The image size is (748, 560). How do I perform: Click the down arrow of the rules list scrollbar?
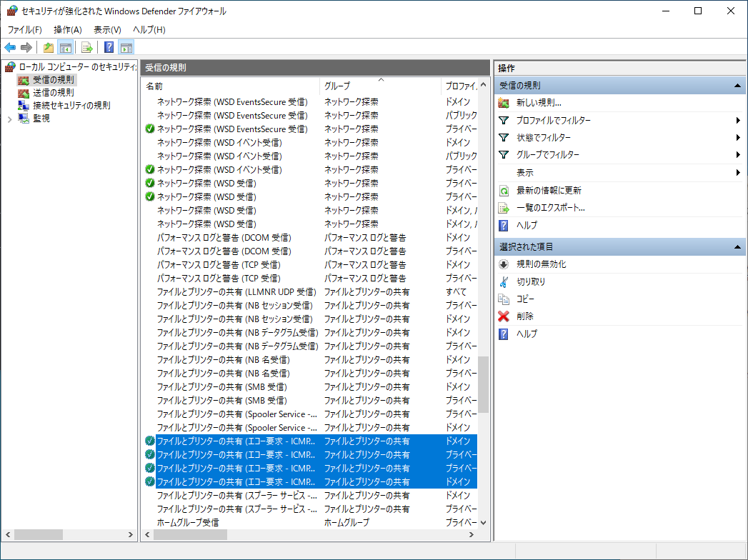click(483, 523)
